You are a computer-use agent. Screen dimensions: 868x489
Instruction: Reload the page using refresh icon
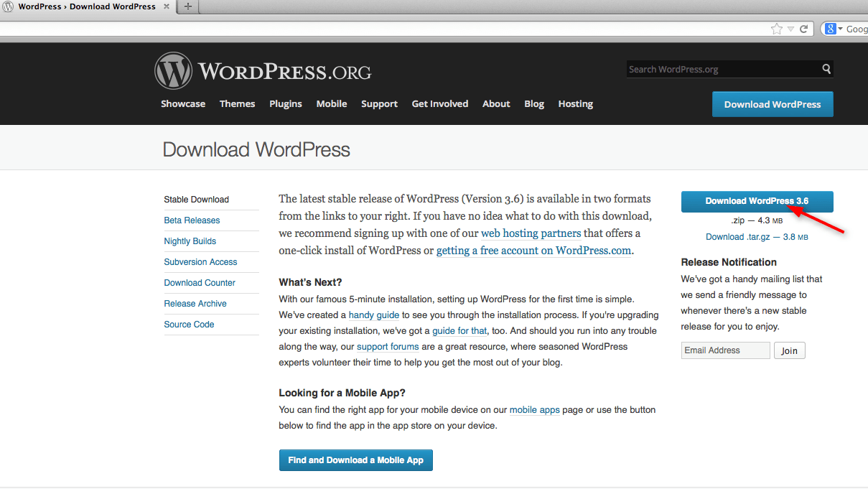tap(804, 29)
